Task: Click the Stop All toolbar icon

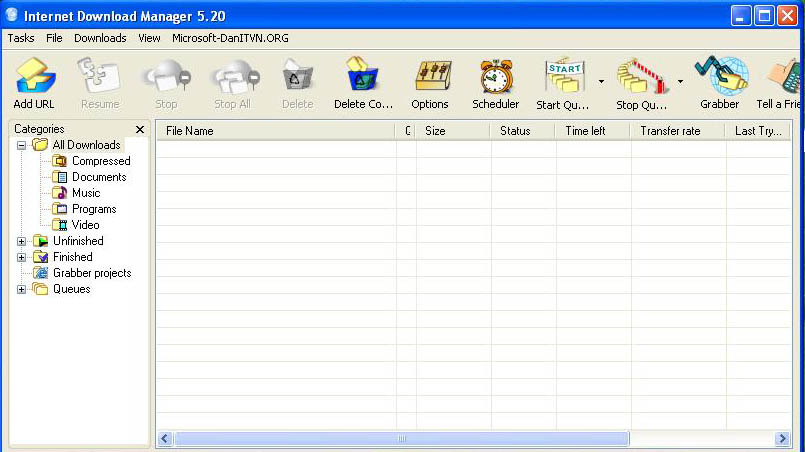Action: (x=234, y=77)
